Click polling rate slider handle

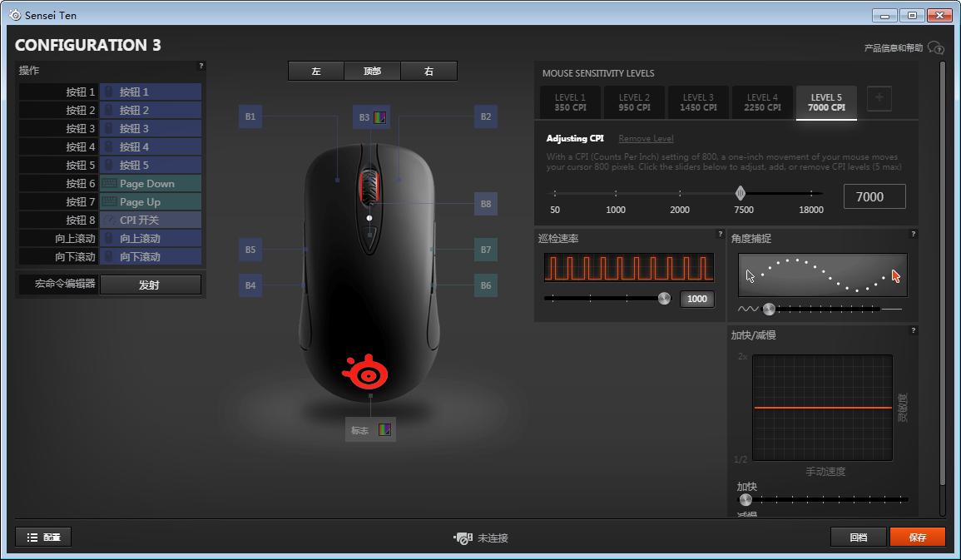tap(664, 299)
